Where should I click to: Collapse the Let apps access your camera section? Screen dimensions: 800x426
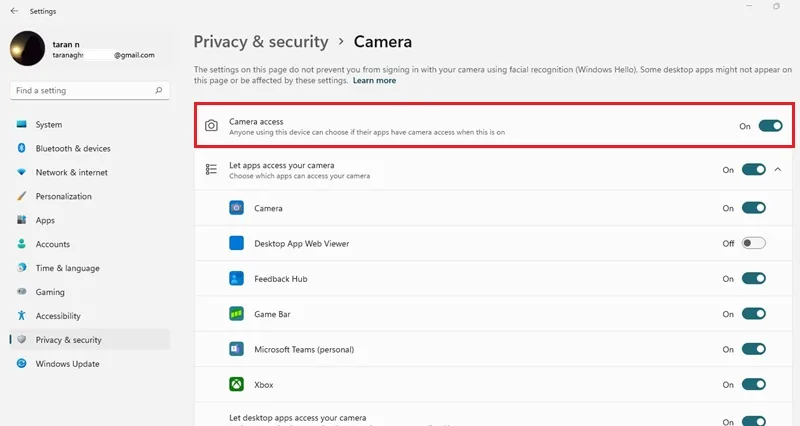tap(778, 169)
